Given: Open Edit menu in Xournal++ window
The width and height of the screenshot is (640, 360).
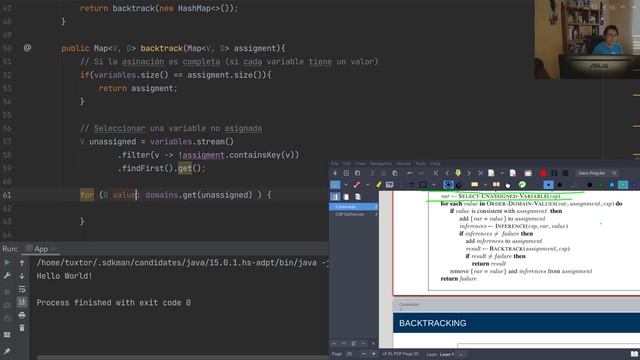Looking at the screenshot, I should coord(347,164).
